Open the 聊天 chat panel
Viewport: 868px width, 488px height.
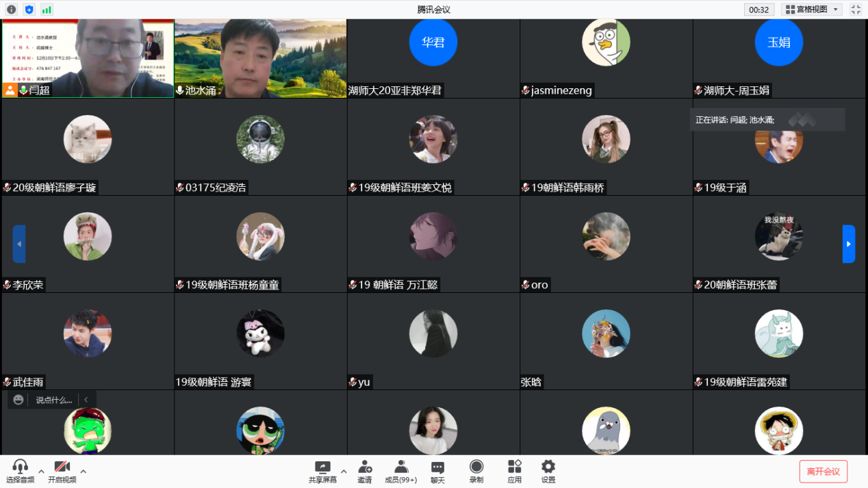[437, 471]
